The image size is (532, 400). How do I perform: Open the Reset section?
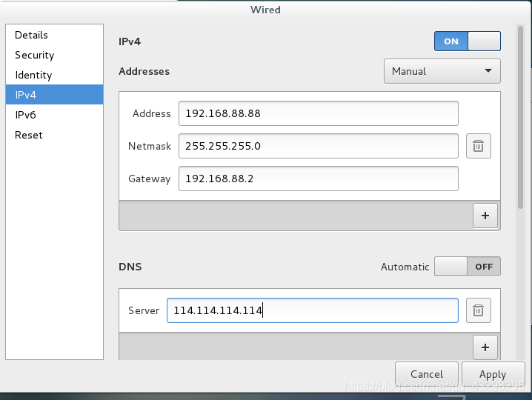click(54, 135)
